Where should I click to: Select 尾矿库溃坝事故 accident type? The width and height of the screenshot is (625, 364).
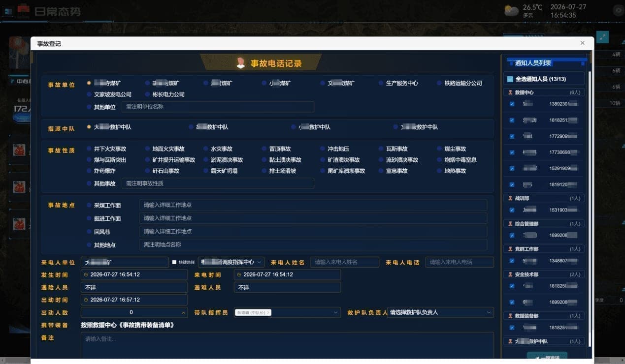(343, 171)
